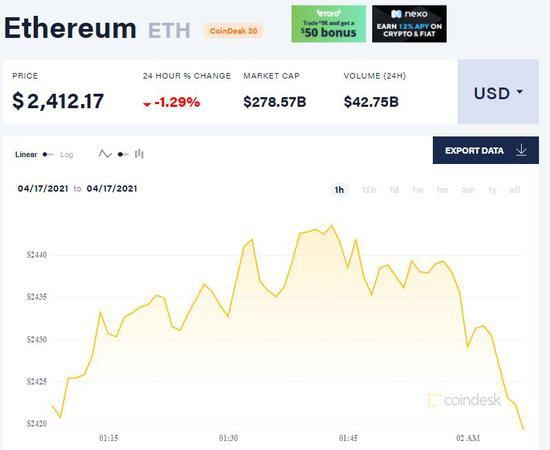The image size is (550, 450).
Task: Open the USD currency dropdown
Action: (498, 92)
